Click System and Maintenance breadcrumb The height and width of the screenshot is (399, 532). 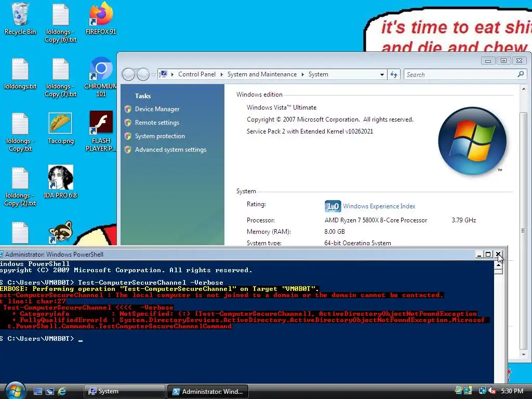(262, 74)
